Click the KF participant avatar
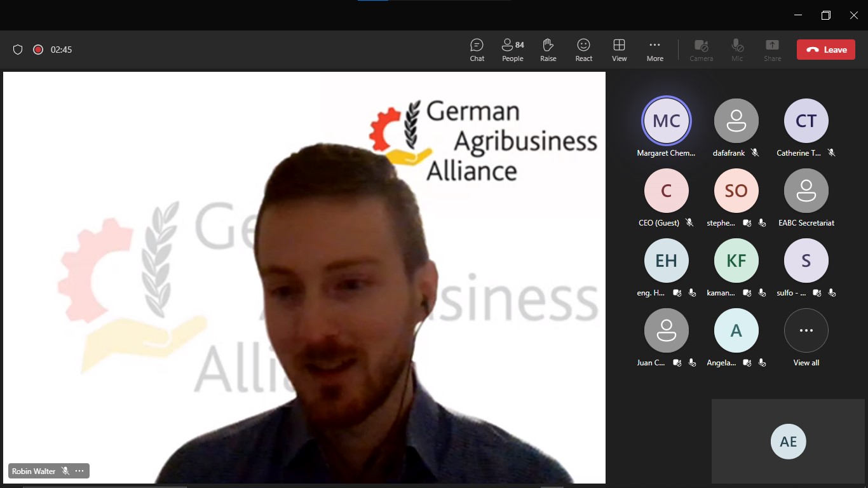The height and width of the screenshot is (488, 868). (736, 261)
